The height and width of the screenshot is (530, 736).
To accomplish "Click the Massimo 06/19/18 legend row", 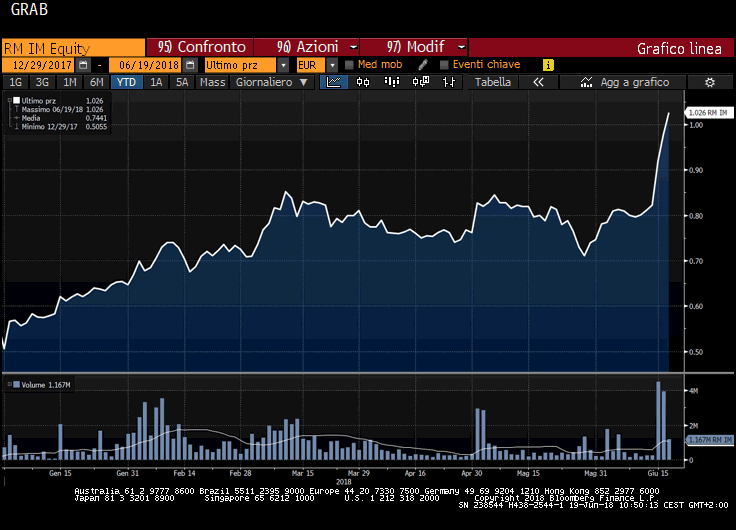I will (x=62, y=109).
